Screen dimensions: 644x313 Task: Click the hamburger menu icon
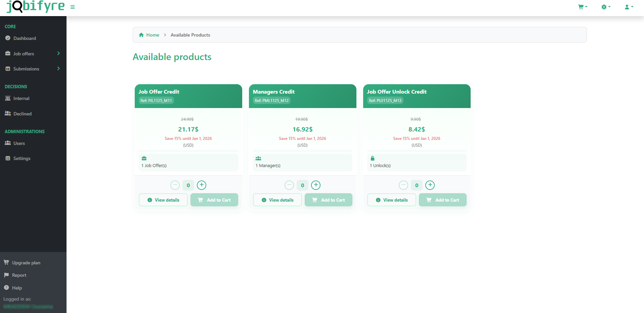(73, 7)
